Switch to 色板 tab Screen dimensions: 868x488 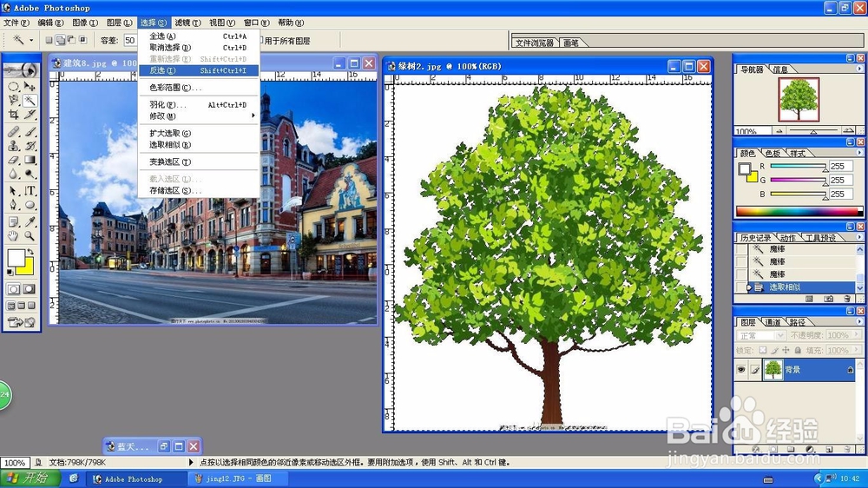(773, 154)
